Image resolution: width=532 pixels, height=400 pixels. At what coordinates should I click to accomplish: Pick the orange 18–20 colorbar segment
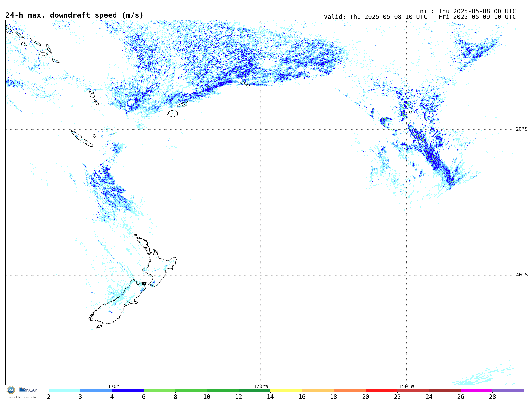click(x=349, y=391)
